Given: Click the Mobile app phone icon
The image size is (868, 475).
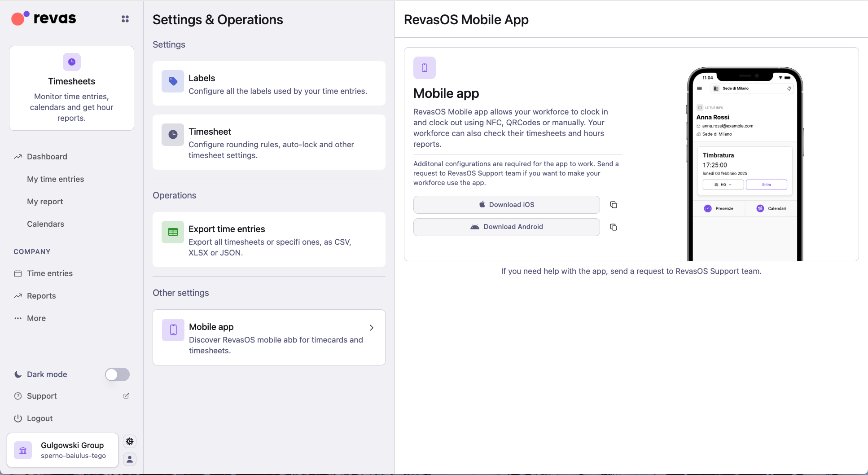Looking at the screenshot, I should [172, 330].
